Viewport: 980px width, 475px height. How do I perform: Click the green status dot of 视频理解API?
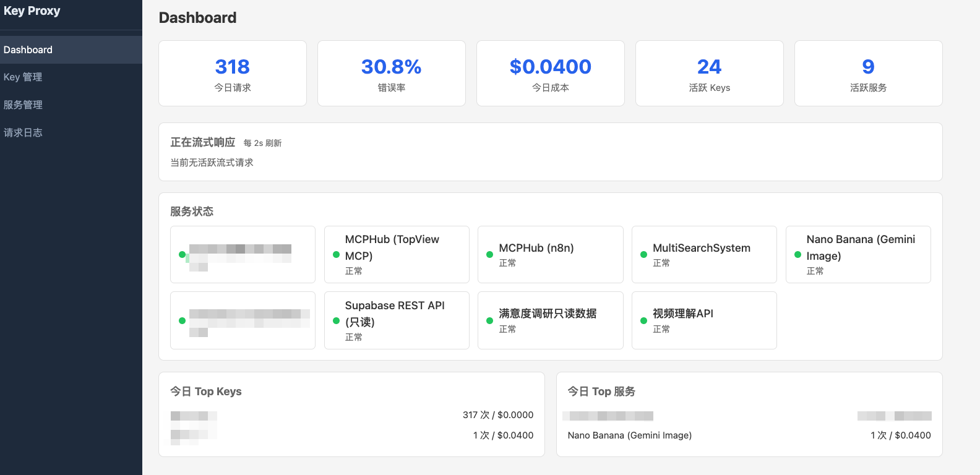point(643,320)
